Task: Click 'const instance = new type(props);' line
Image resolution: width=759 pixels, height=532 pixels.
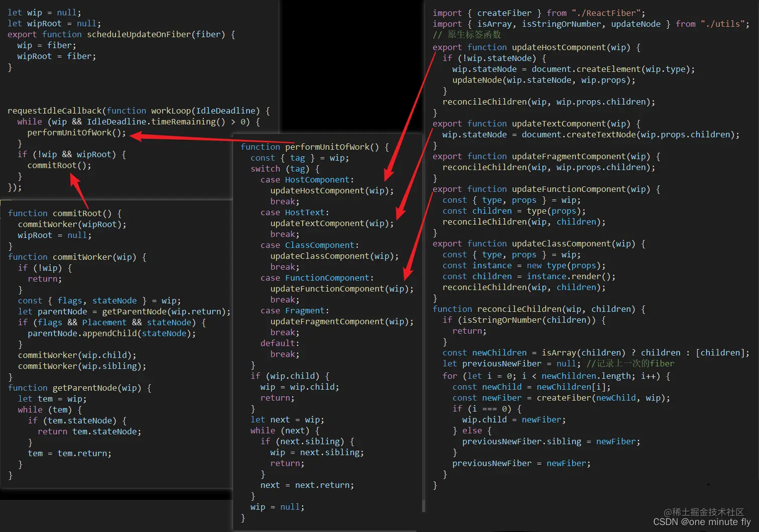Action: pyautogui.click(x=524, y=266)
